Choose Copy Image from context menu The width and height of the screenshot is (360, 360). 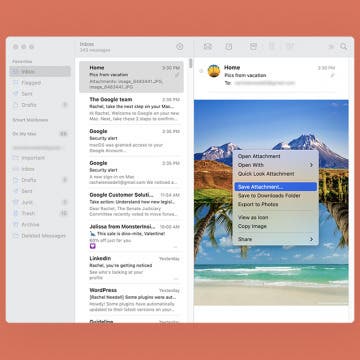[275, 226]
